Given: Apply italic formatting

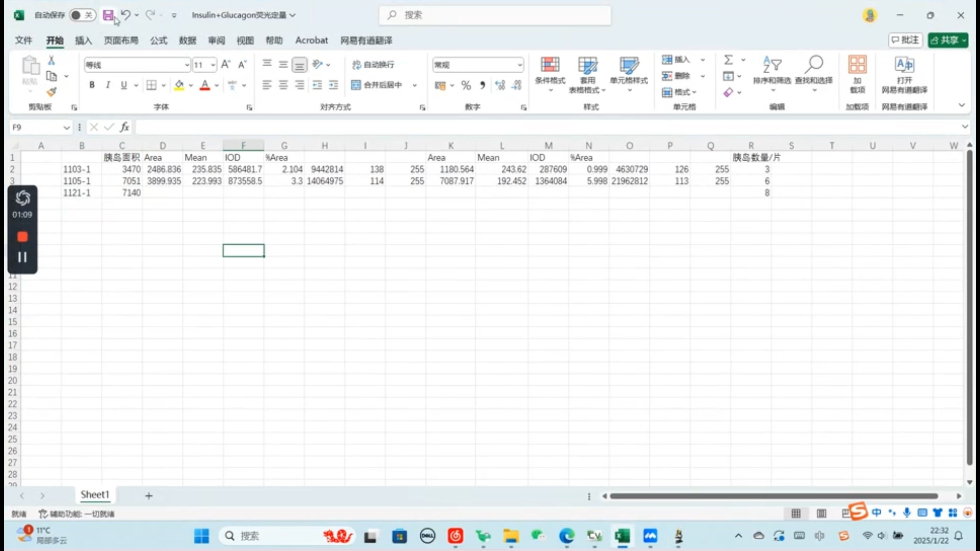Looking at the screenshot, I should (108, 85).
